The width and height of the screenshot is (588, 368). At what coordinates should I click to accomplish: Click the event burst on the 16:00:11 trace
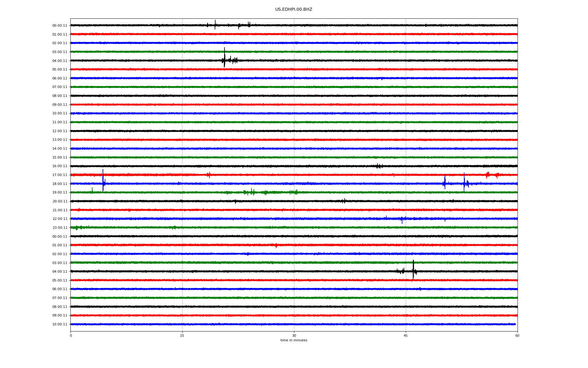coord(379,166)
